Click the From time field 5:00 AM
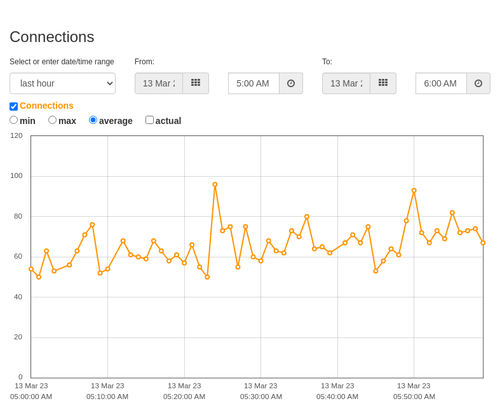Viewport: 500px width, 403px height. [x=254, y=83]
